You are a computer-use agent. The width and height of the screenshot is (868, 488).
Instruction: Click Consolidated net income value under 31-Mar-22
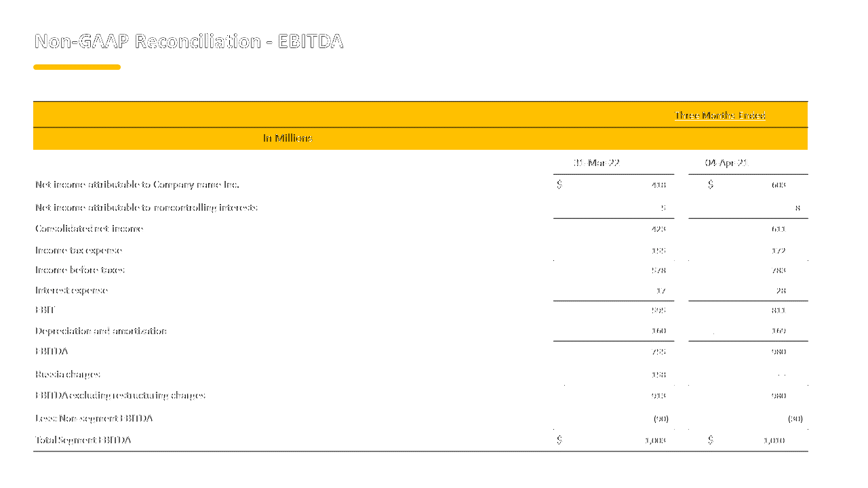[658, 229]
